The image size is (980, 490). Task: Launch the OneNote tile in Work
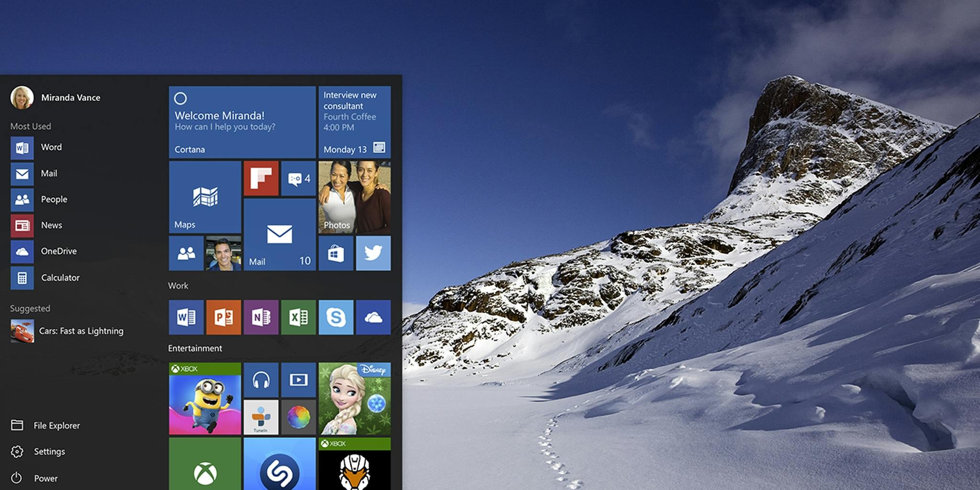coord(261,317)
